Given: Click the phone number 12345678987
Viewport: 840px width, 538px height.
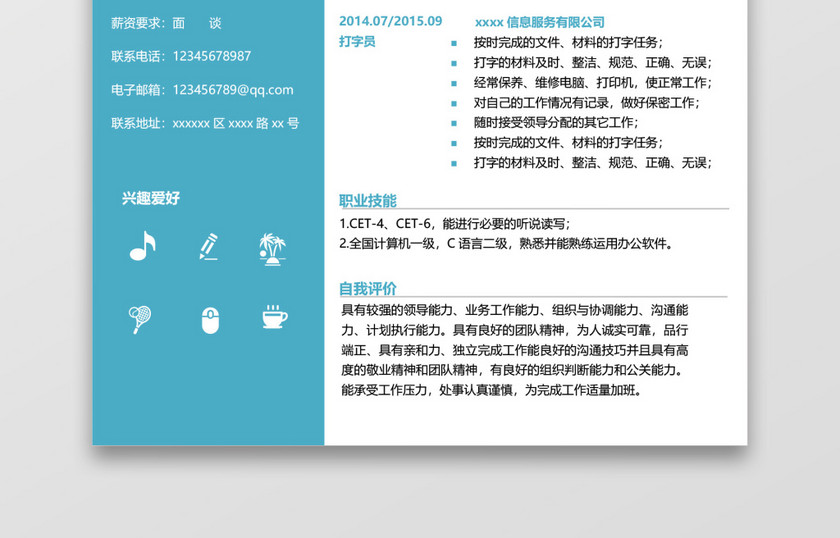Looking at the screenshot, I should [212, 56].
